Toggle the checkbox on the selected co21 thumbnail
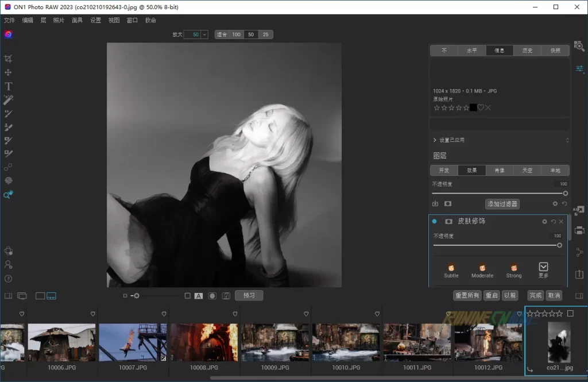The image size is (588, 382). (570, 314)
